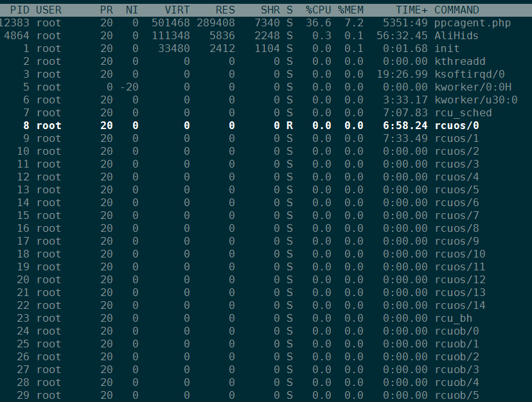Click PID 4864 in the AliHids row

tap(17, 35)
